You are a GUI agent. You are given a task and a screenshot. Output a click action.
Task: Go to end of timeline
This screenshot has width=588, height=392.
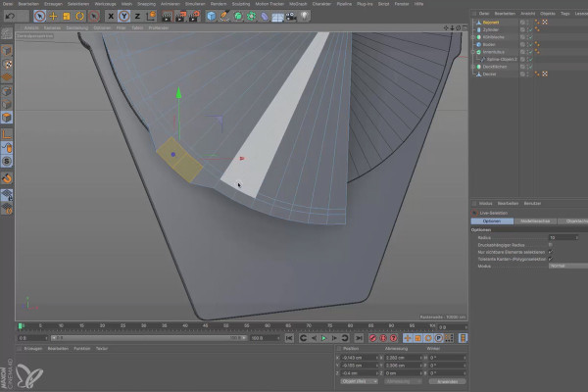pos(359,338)
